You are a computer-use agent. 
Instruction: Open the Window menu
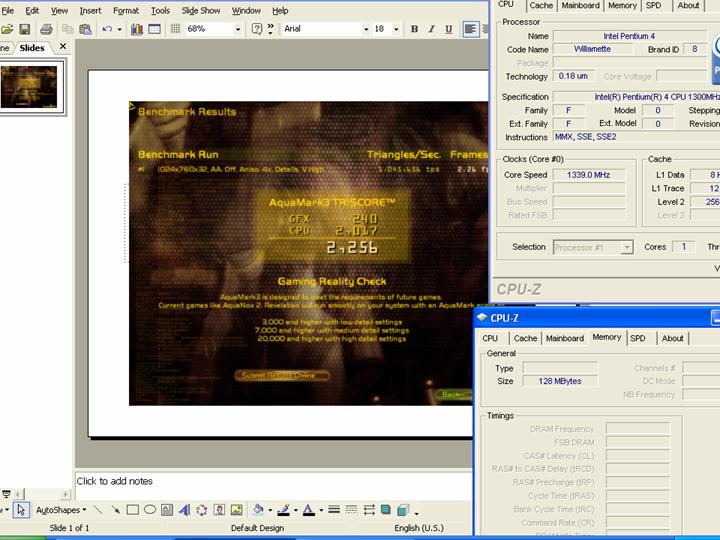246,10
